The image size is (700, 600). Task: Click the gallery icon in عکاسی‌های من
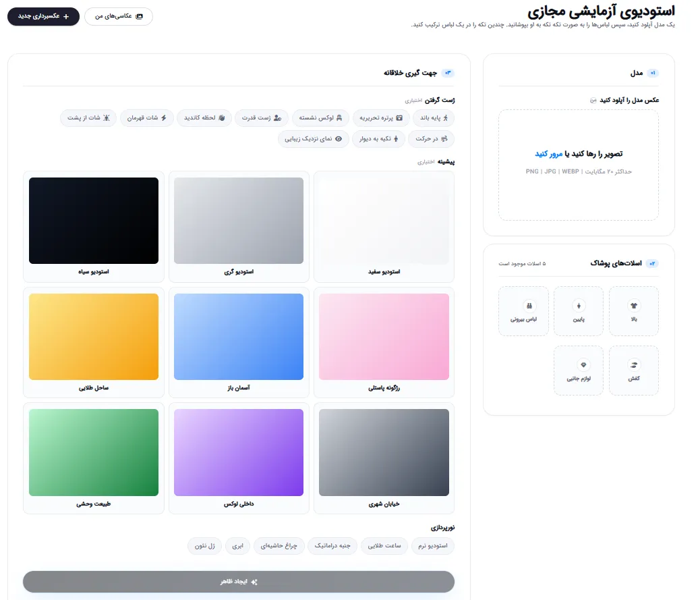point(140,16)
